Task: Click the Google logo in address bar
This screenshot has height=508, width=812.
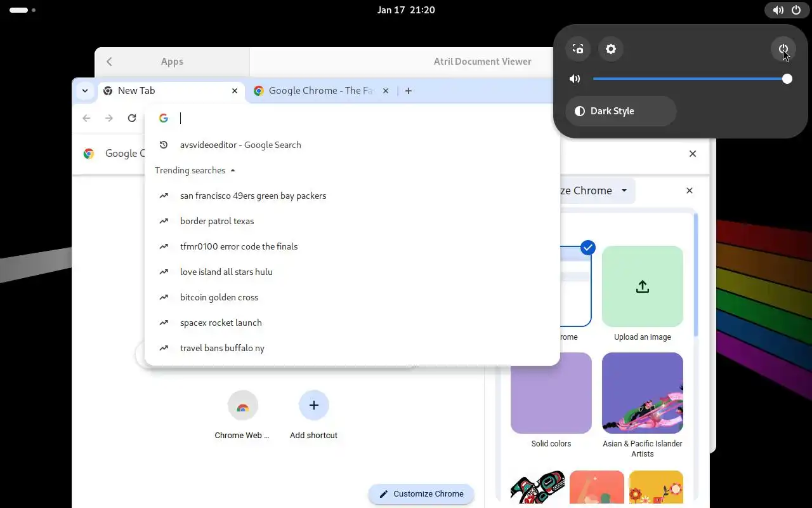Action: coord(164,118)
